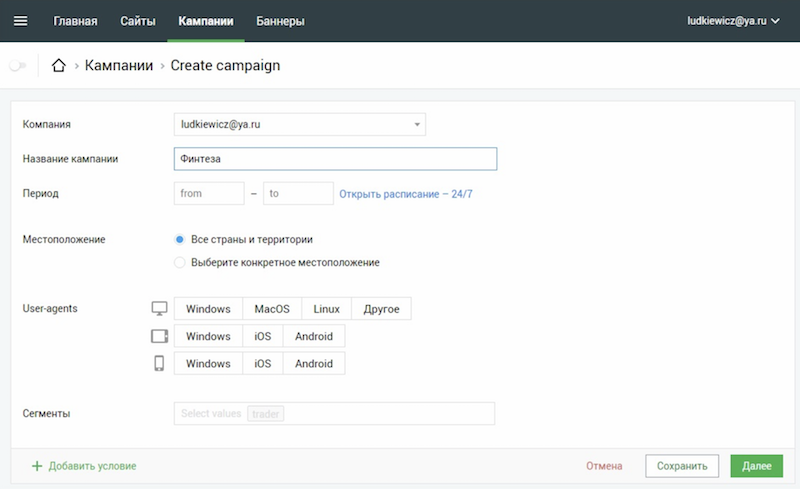Click the home breadcrumb icon
The height and width of the screenshot is (489, 800).
point(59,65)
